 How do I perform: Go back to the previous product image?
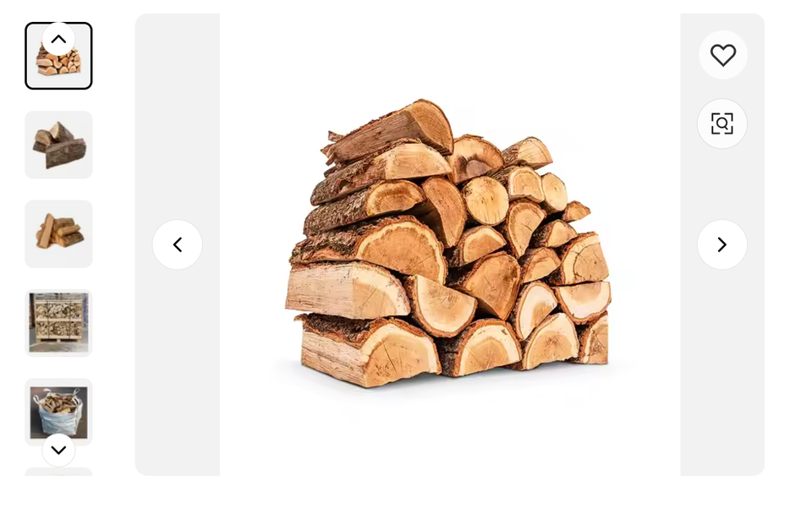pos(177,244)
